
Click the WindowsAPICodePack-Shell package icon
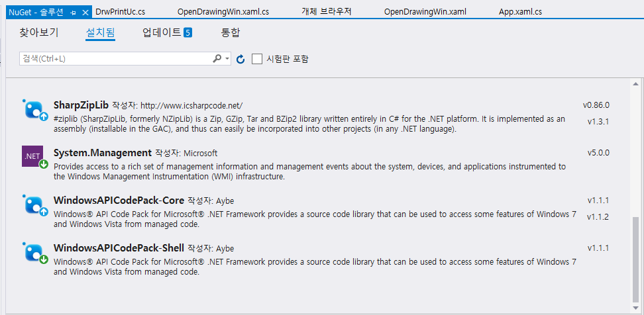click(x=34, y=252)
